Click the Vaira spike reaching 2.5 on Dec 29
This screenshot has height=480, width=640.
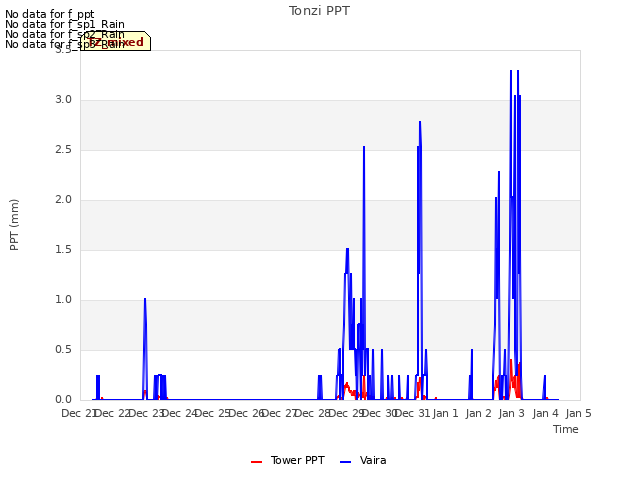364,147
